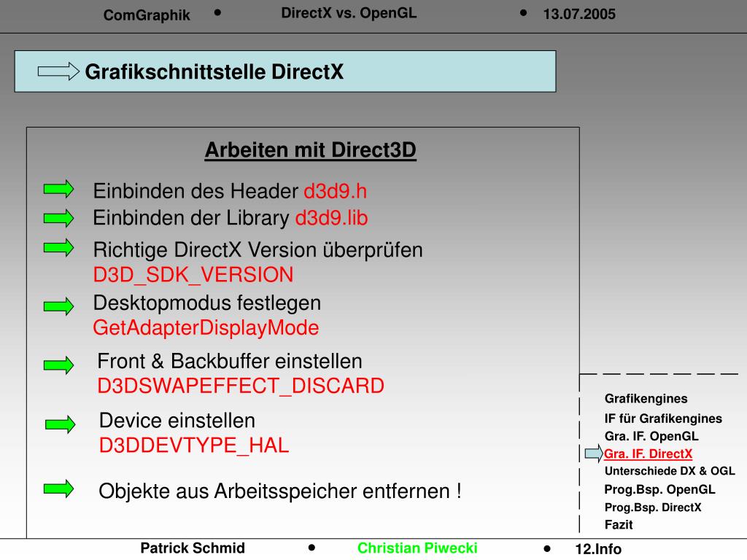Viewport: 747px width, 560px height.
Task: Go to the Fazit section
Action: [619, 525]
